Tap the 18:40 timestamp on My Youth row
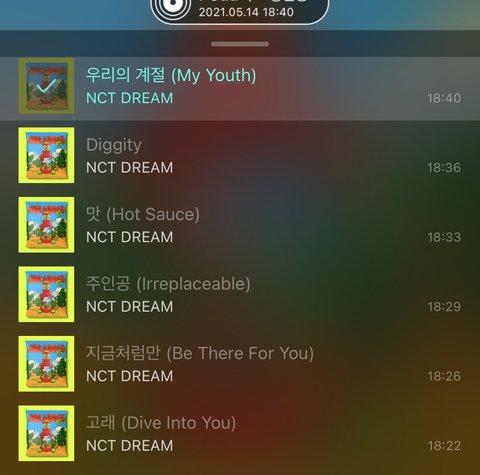The image size is (480, 475). pyautogui.click(x=444, y=98)
